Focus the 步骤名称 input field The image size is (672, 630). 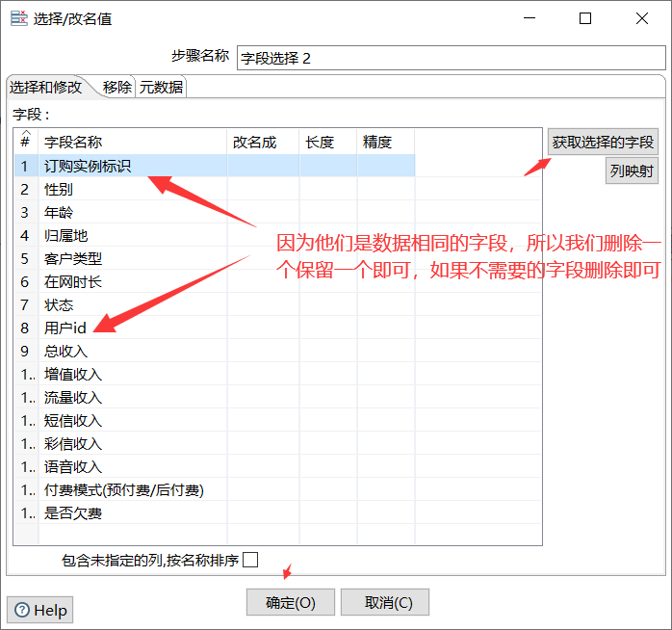pyautogui.click(x=451, y=58)
